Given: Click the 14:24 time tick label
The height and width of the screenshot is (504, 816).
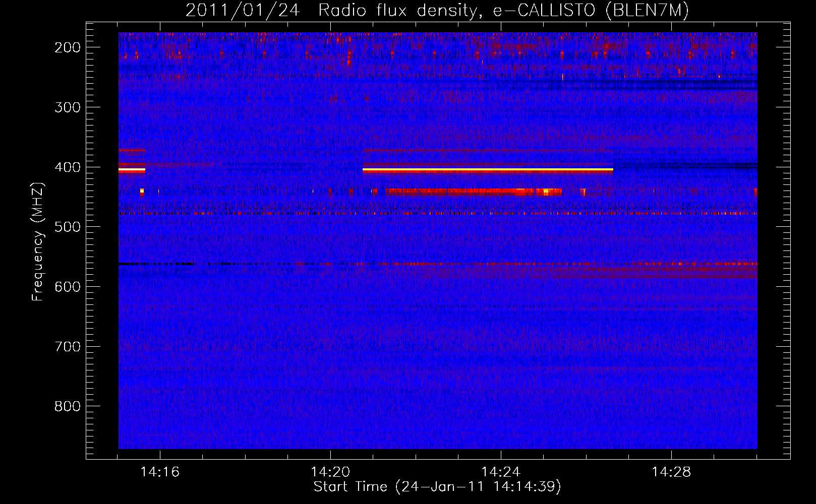Looking at the screenshot, I should point(501,472).
